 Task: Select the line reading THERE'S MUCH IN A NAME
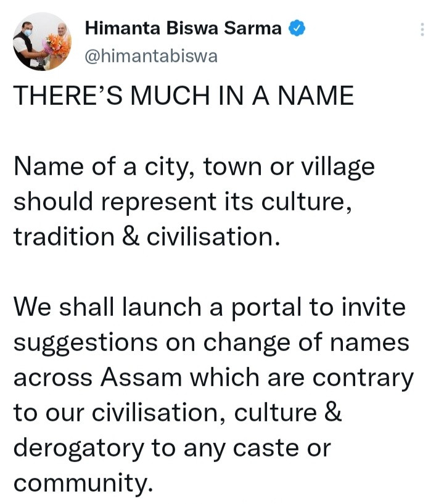pyautogui.click(x=184, y=95)
